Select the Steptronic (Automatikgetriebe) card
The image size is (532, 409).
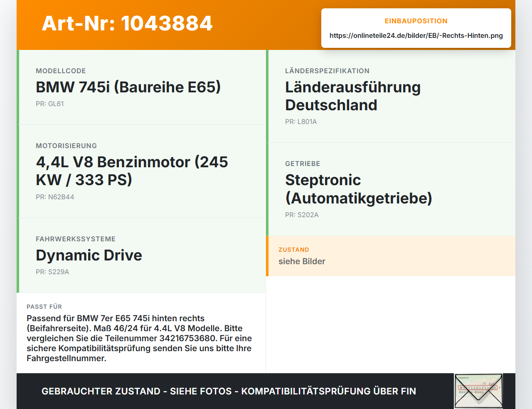tap(391, 189)
